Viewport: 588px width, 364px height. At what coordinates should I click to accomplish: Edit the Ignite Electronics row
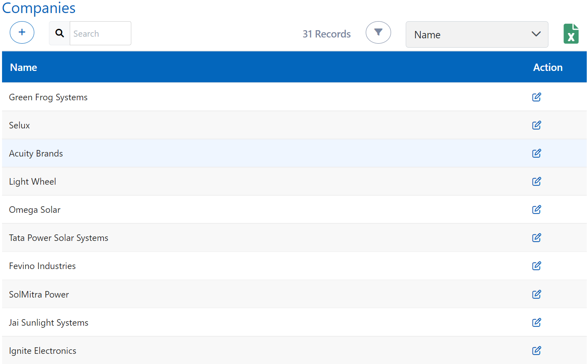[536, 351]
